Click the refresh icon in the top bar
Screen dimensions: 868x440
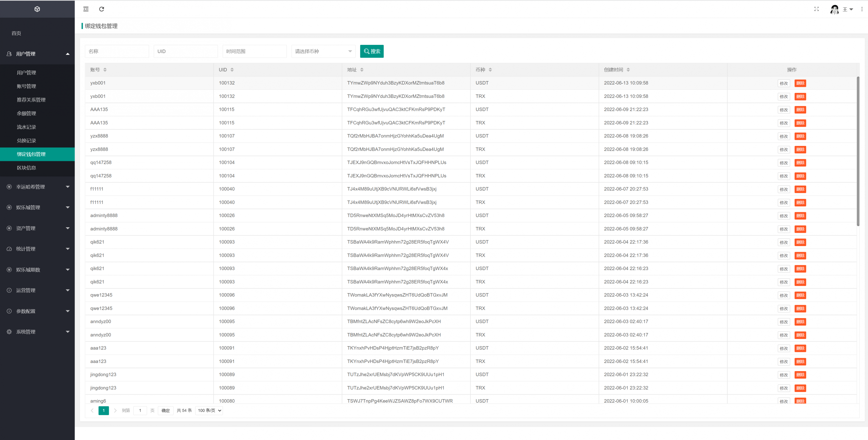(x=102, y=9)
